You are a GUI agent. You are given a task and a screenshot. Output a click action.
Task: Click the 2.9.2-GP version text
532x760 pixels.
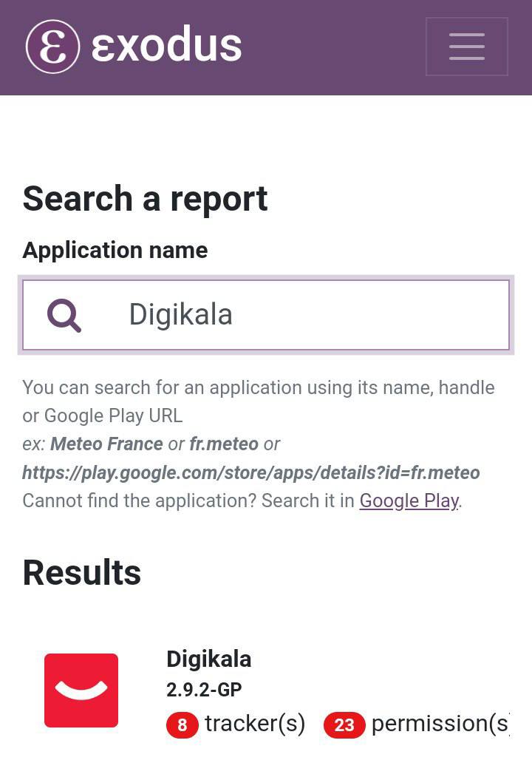(x=204, y=690)
